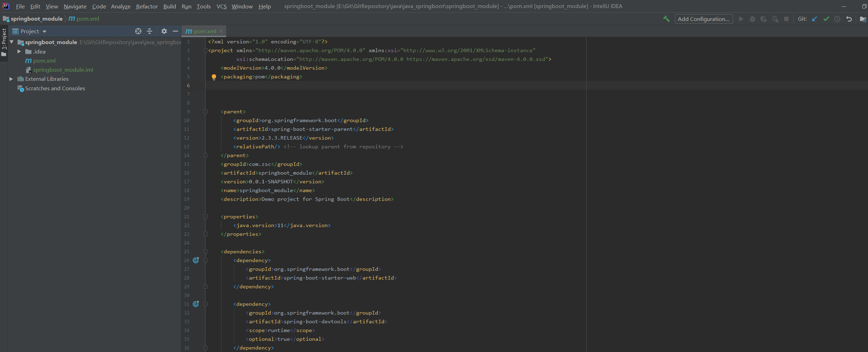This screenshot has width=868, height=352.
Task: Click the Run with Profiler icon
Action: coord(775,19)
